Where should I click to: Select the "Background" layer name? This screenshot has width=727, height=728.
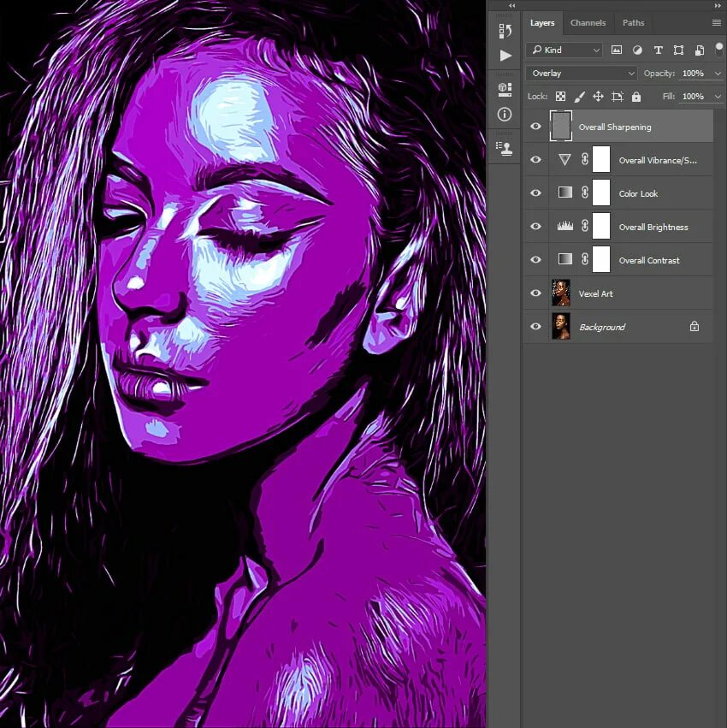[x=602, y=328]
